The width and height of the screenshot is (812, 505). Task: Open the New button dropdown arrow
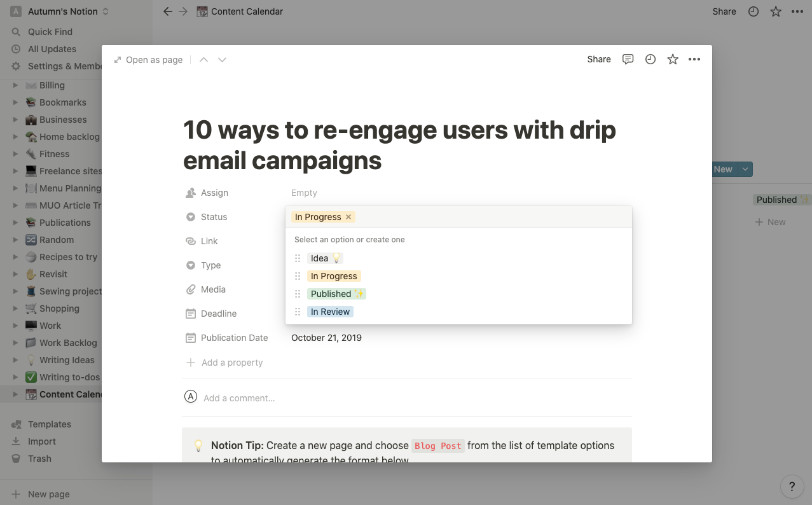pyautogui.click(x=746, y=169)
